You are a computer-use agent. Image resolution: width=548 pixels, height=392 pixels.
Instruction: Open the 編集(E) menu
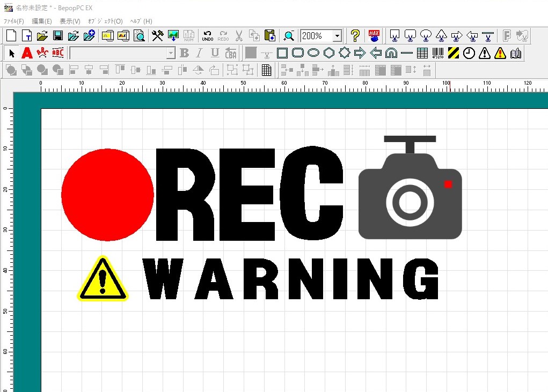coord(41,21)
